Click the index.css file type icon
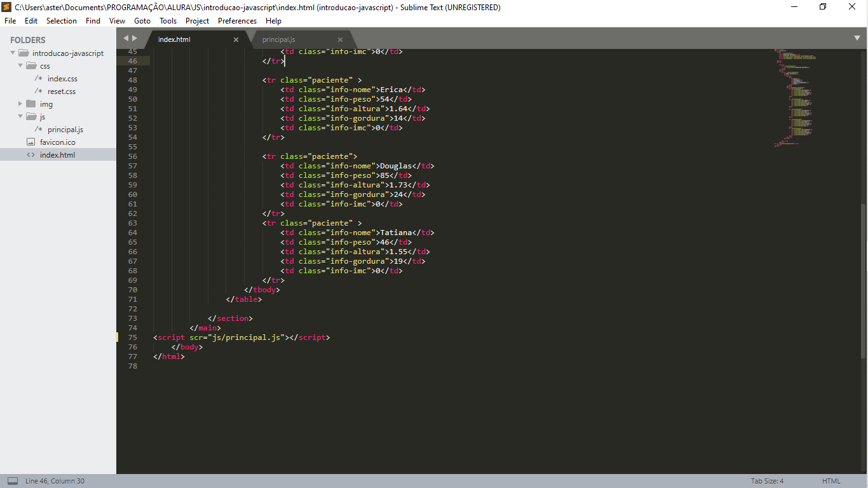Viewport: 868px width, 488px height. click(x=39, y=79)
